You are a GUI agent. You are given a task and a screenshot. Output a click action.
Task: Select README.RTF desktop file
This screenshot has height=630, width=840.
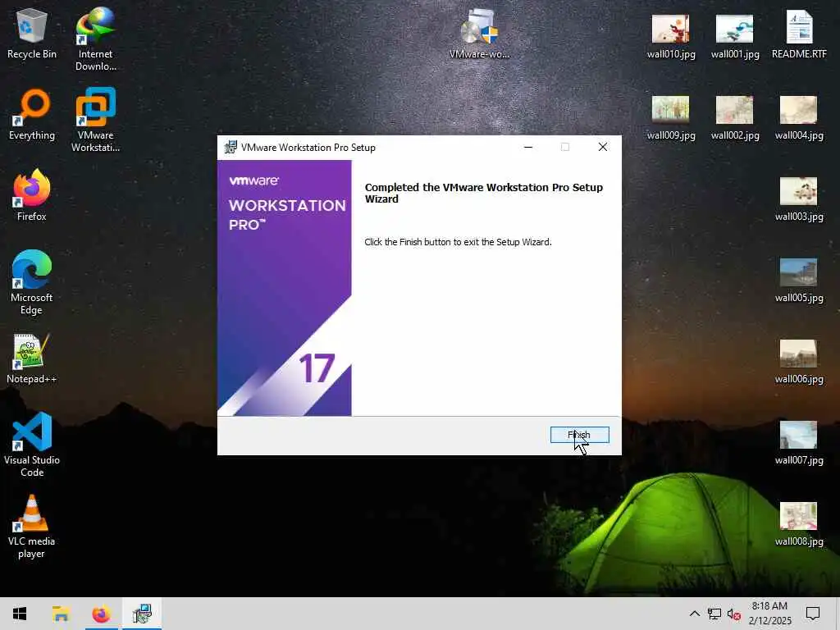799,35
